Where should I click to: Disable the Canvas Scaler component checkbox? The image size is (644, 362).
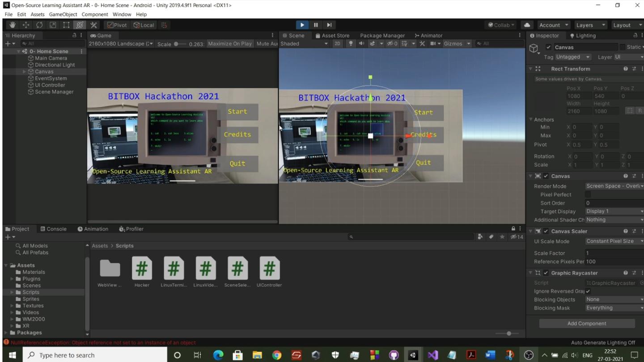point(546,231)
